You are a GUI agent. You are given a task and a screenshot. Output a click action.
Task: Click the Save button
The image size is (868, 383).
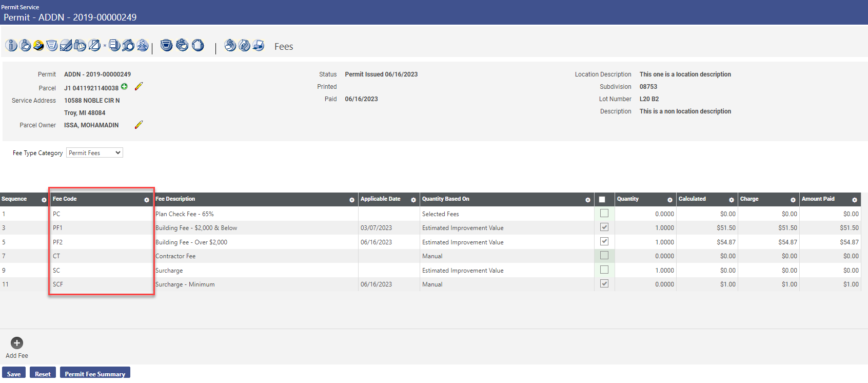coord(14,373)
